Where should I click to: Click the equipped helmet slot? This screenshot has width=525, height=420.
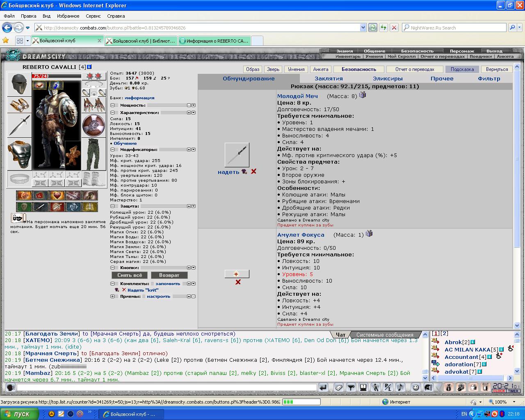tap(19, 84)
